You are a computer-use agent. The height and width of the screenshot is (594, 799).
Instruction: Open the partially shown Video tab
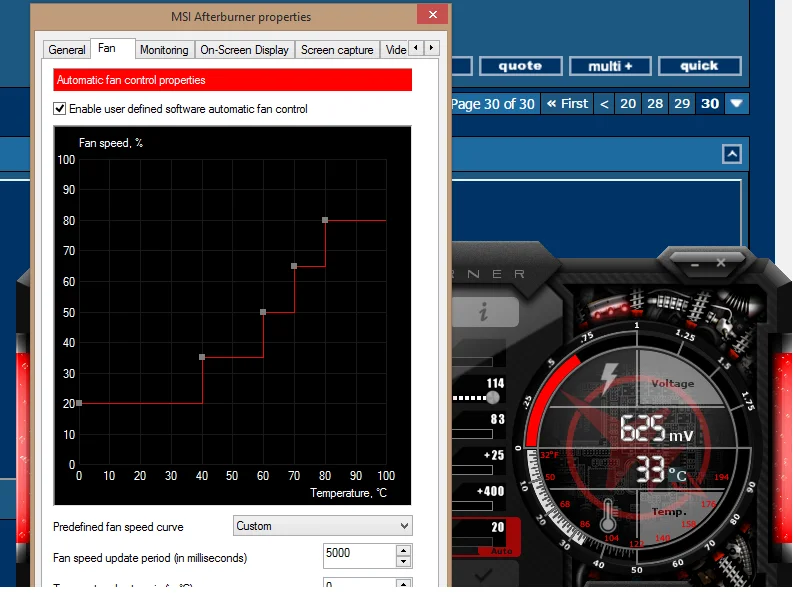tap(395, 50)
